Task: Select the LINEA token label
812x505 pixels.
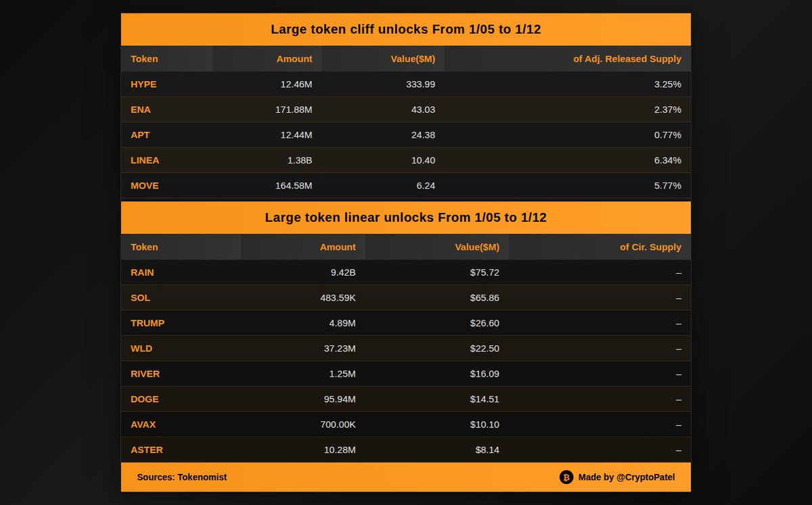Action: 145,160
